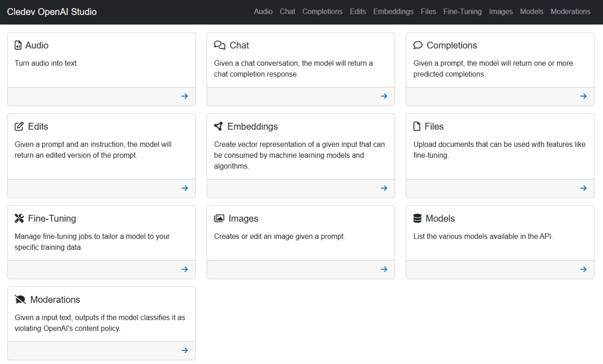
Task: Click the Moderations card's arrow button
Action: pos(184,351)
